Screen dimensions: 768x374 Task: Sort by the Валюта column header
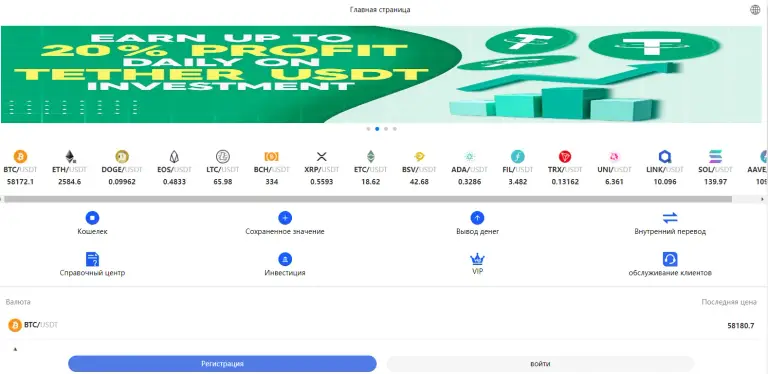click(18, 302)
